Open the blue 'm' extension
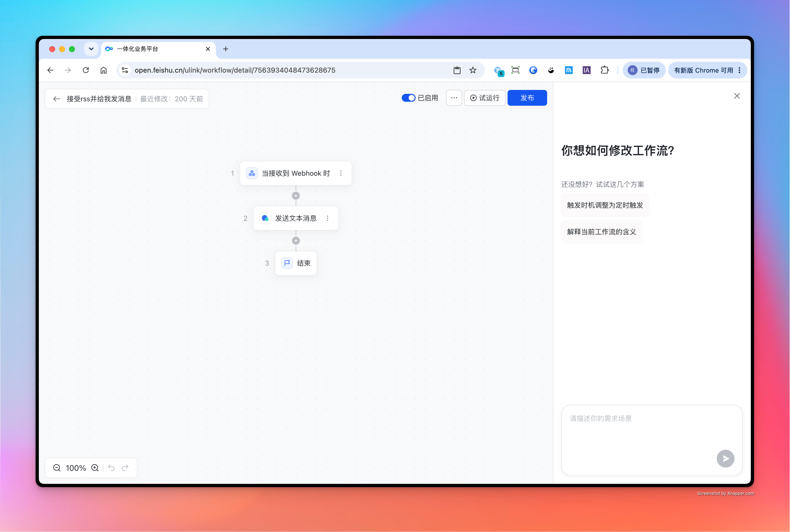The width and height of the screenshot is (790, 532). click(x=569, y=70)
